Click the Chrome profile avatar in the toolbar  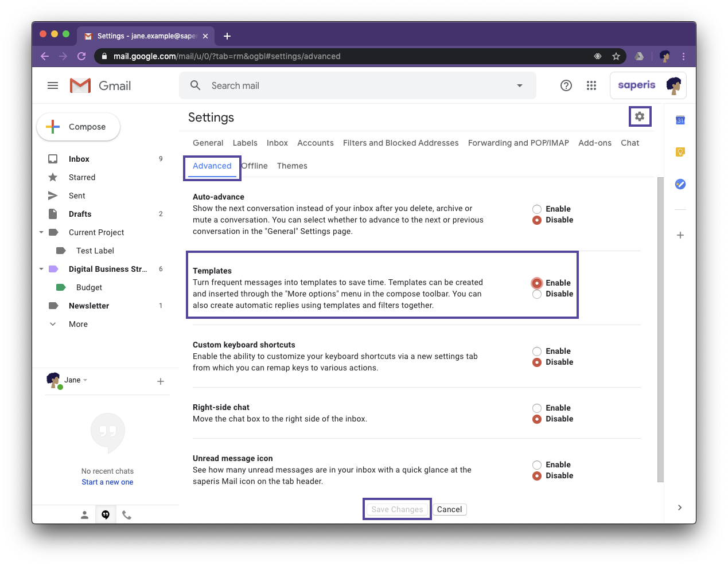(x=665, y=56)
